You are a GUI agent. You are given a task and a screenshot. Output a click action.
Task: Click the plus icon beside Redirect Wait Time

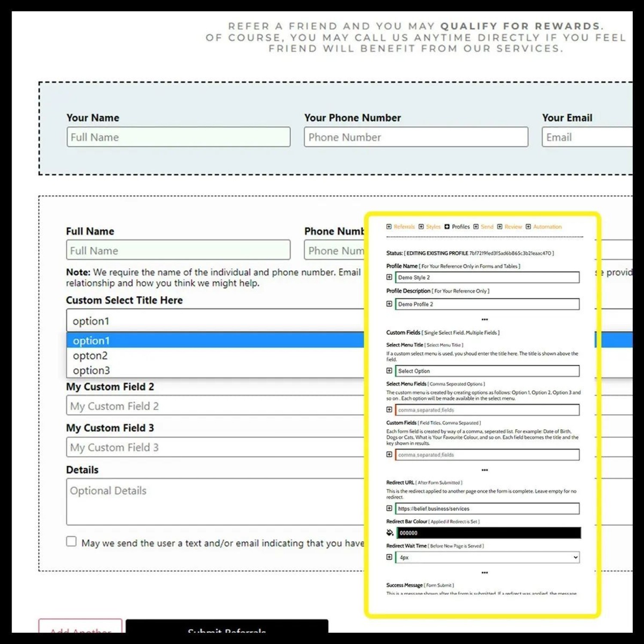[389, 557]
